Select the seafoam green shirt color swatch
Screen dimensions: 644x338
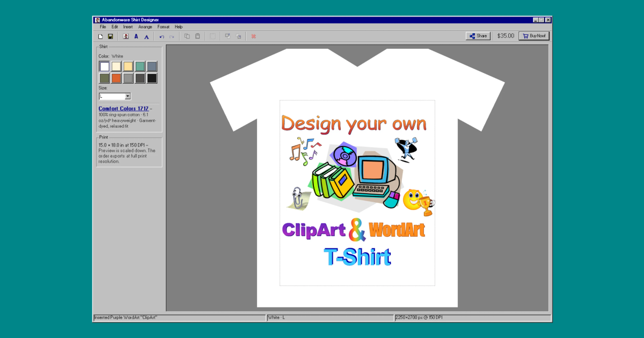(140, 67)
